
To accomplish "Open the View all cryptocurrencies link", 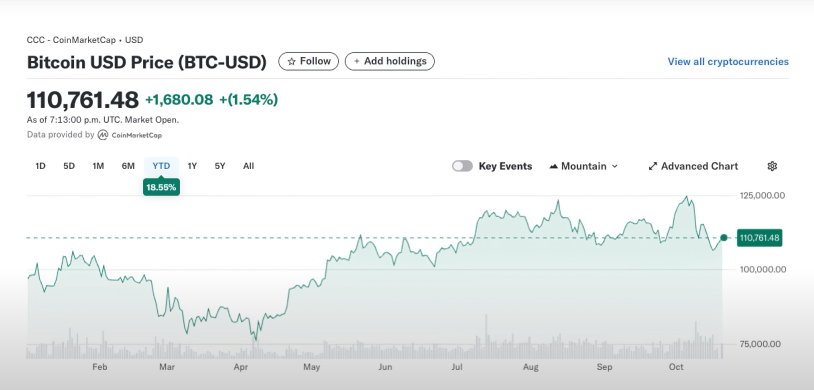I will tap(728, 62).
